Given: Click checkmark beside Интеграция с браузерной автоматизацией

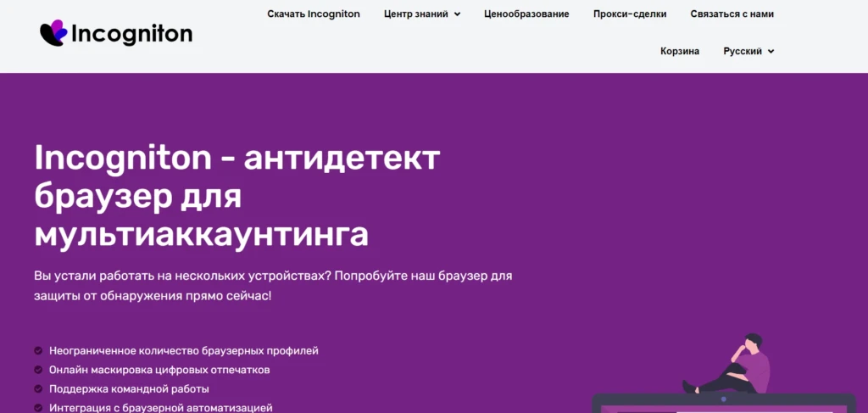Looking at the screenshot, I should click(38, 408).
